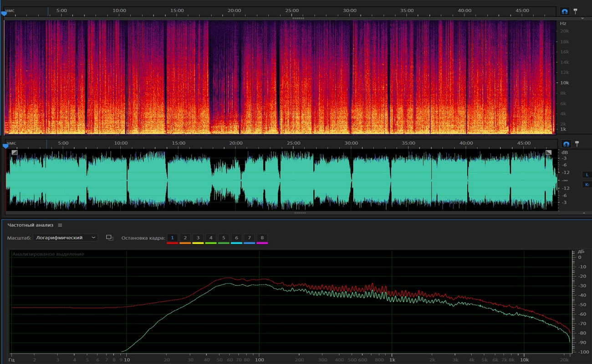Screen dimensions: 592x364
Task: Open Частотный анализ panel menu icon
Action: (x=60, y=225)
